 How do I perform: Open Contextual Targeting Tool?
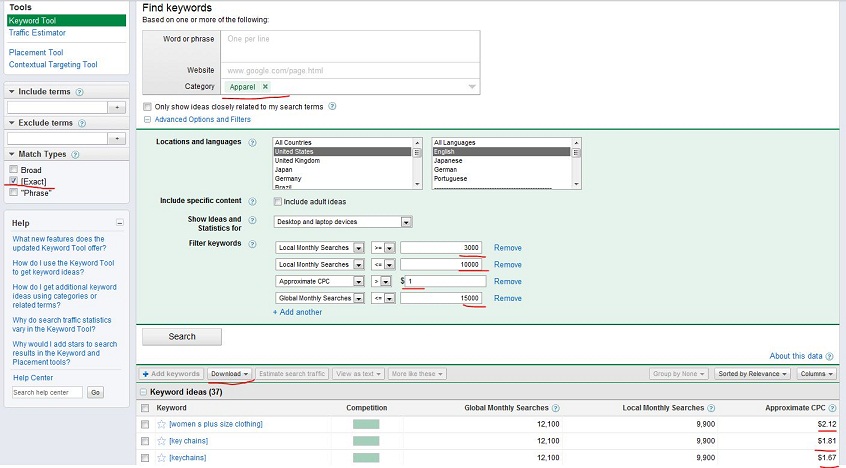[x=53, y=65]
